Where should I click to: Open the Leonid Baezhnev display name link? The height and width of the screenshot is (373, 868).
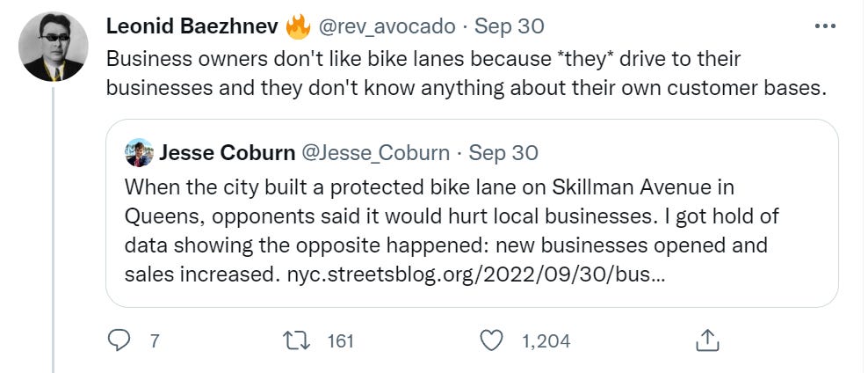tap(191, 26)
